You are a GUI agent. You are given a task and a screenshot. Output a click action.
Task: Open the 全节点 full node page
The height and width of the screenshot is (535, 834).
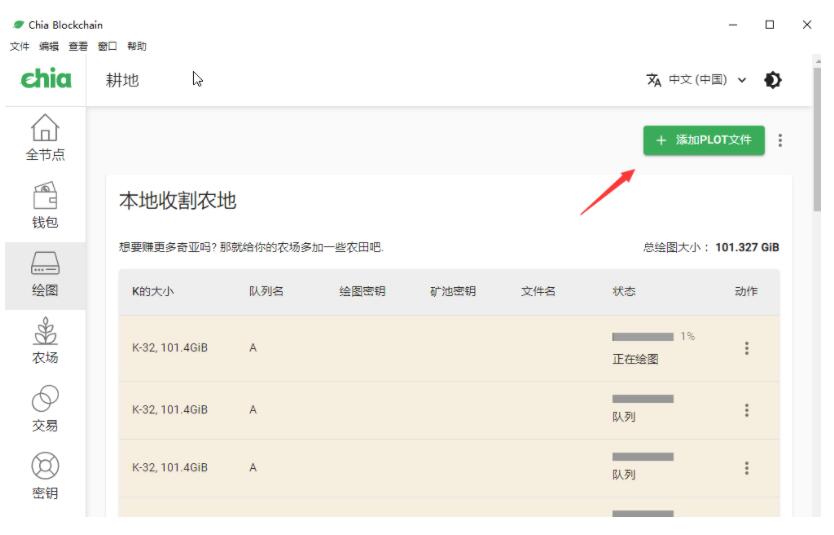[x=44, y=137]
